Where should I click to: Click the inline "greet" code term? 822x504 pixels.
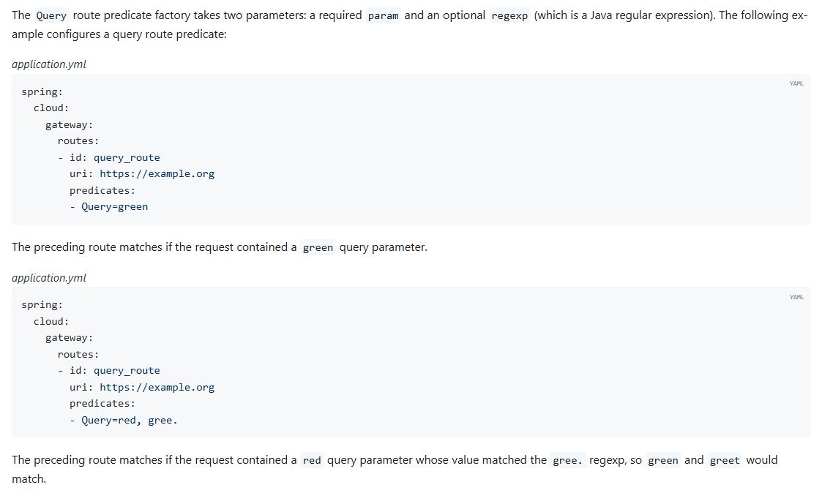coord(725,461)
